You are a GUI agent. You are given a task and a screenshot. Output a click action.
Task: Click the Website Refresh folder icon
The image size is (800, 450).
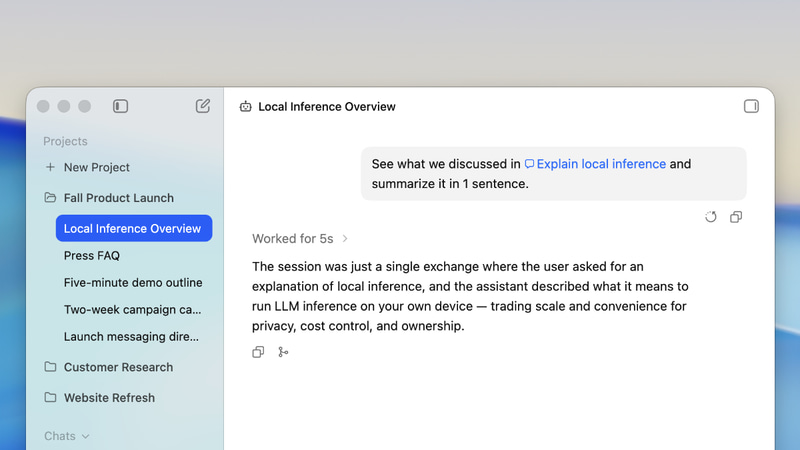[x=50, y=397]
